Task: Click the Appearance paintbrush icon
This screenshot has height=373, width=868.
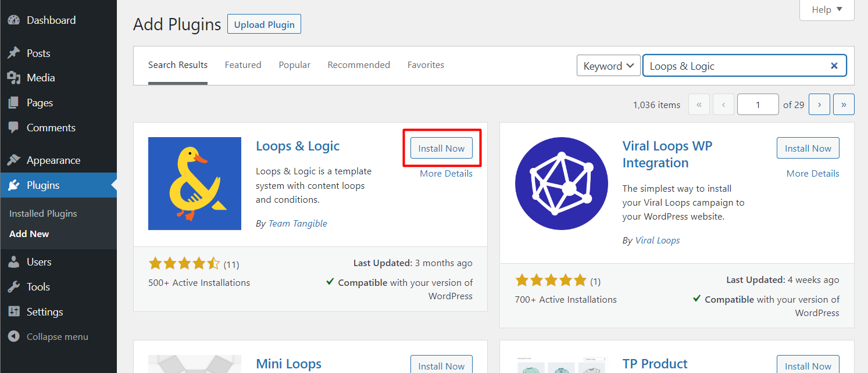Action: [x=14, y=160]
